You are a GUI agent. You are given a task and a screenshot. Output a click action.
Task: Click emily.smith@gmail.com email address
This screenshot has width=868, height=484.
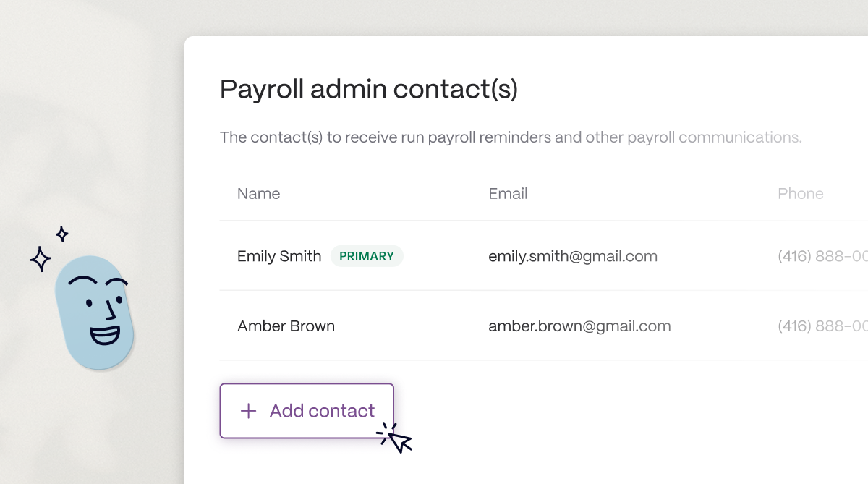click(573, 256)
